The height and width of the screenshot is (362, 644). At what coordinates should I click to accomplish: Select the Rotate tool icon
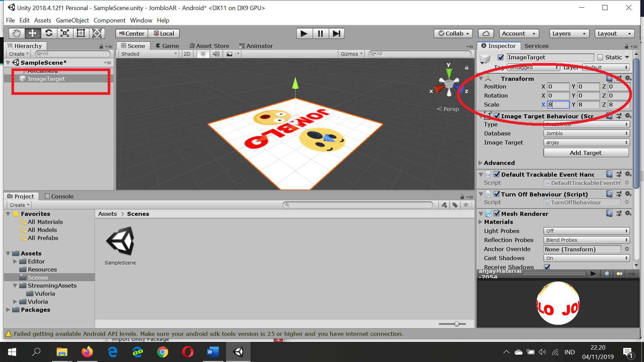(49, 33)
